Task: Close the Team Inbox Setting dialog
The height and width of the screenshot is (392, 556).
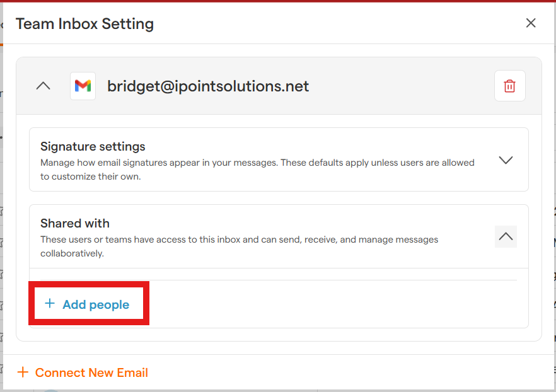Action: tap(531, 23)
